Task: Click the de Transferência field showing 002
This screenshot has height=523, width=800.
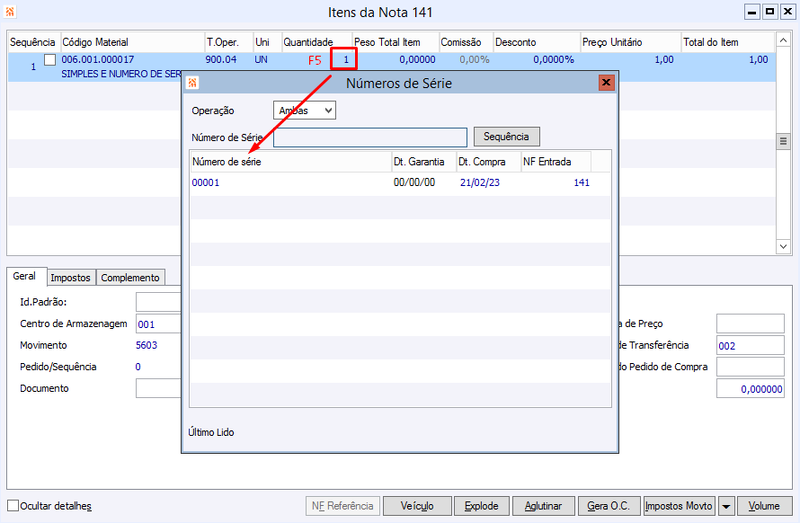Action: click(x=751, y=345)
